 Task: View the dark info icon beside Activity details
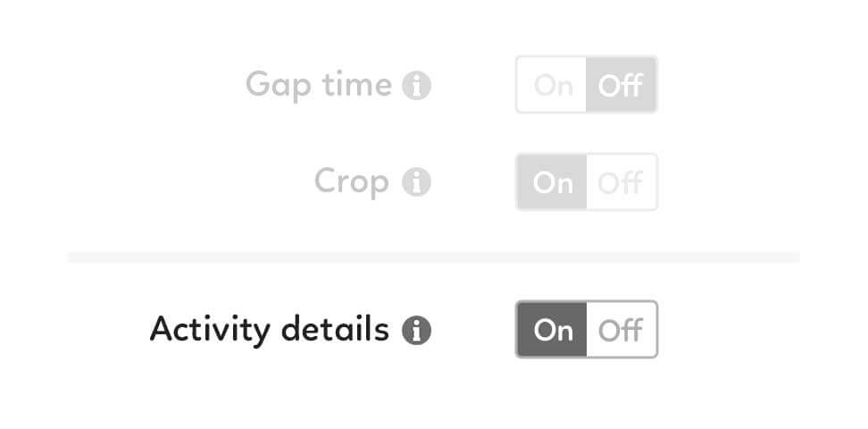click(416, 331)
